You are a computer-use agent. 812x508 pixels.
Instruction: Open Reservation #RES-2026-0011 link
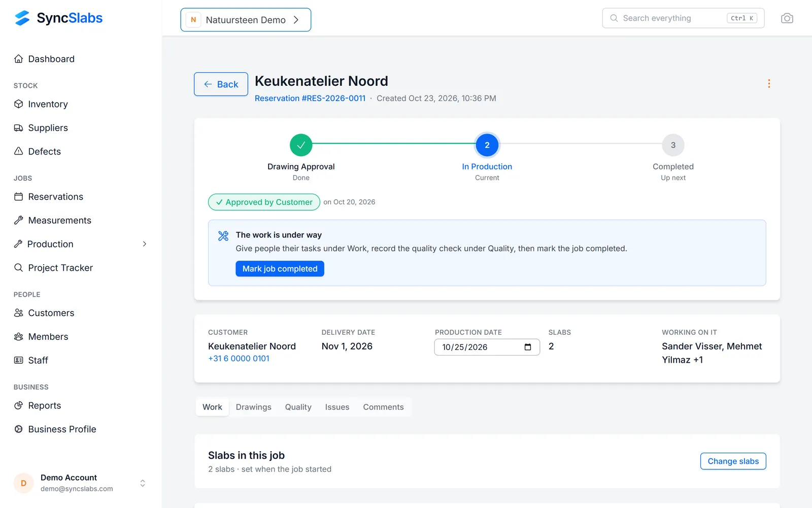tap(310, 99)
